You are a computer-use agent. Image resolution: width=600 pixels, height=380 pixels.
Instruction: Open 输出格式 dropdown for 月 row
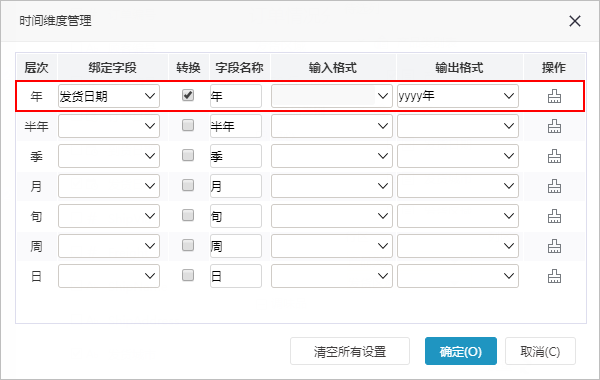click(x=458, y=186)
